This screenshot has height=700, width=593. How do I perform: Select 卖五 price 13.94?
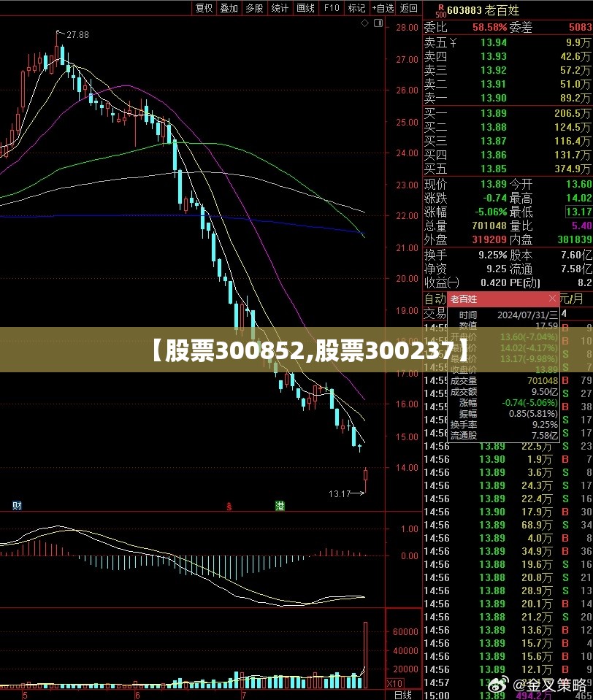(x=494, y=43)
